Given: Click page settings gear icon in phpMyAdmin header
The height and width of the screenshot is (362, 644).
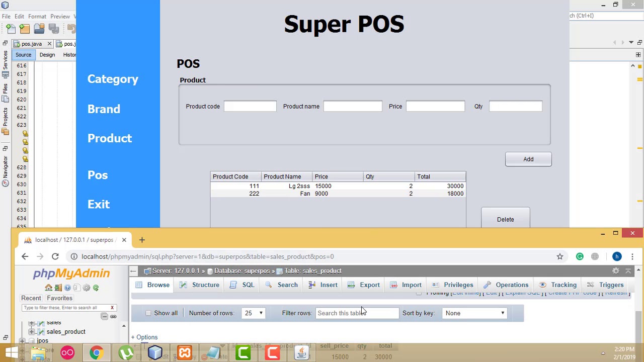Looking at the screenshot, I should (x=616, y=270).
